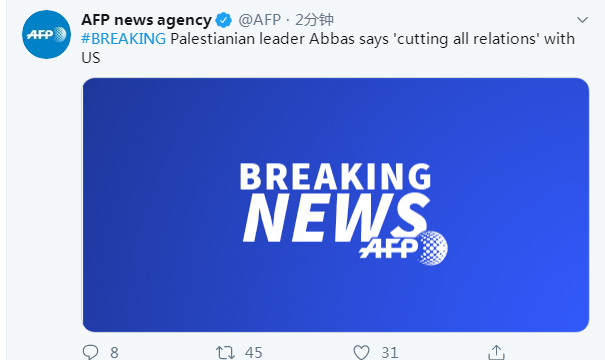Image resolution: width=605 pixels, height=360 pixels.
Task: Open the #BREAKING hashtag link
Action: (123, 39)
